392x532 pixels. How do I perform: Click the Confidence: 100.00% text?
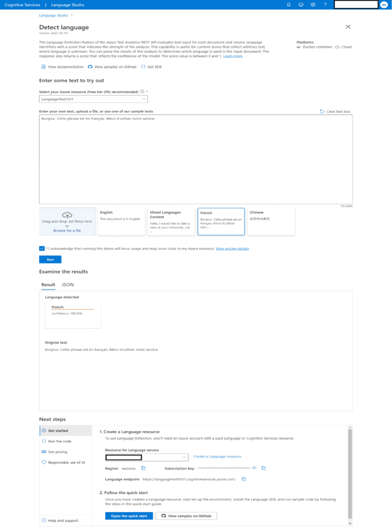tap(67, 313)
